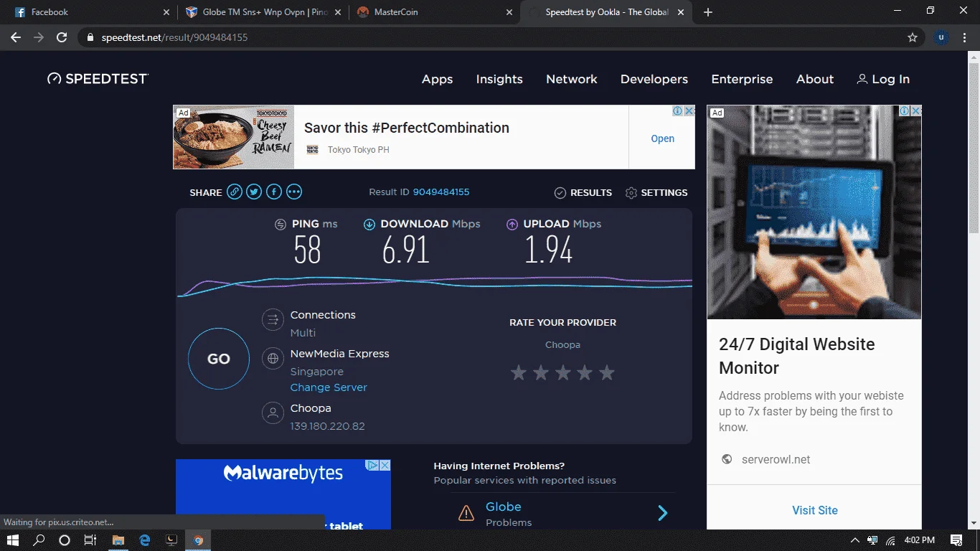Close the Tokyo Tokyo banner ad

689,111
